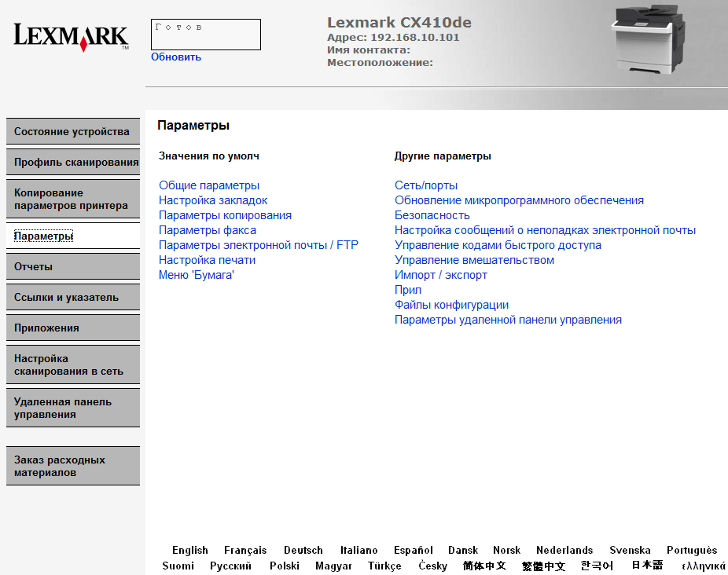Open Состояние устройства menu item

tap(73, 131)
